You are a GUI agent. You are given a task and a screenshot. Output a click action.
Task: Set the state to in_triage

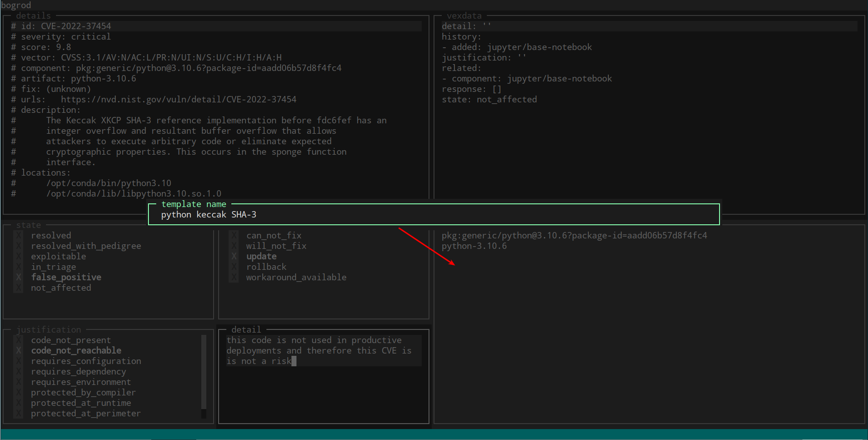(53, 267)
